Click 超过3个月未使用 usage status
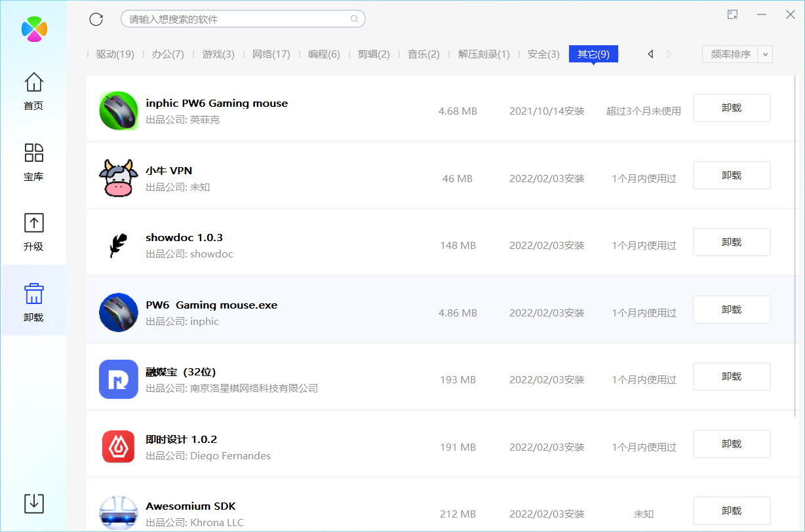Viewport: 805px width, 532px height. click(644, 111)
